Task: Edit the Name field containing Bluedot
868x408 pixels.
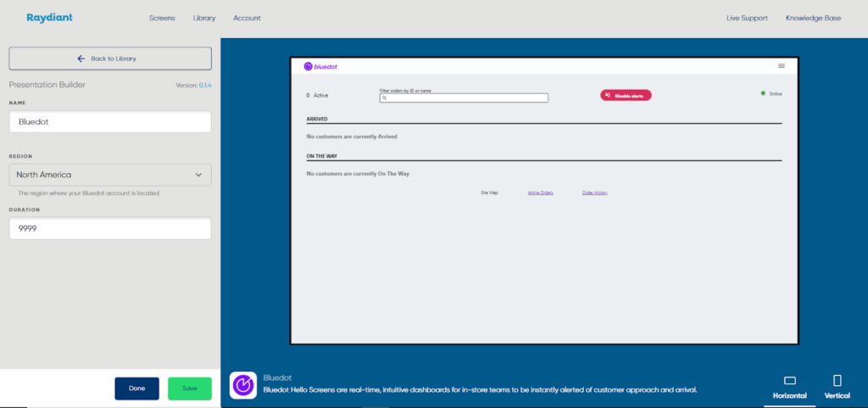Action: pyautogui.click(x=110, y=122)
